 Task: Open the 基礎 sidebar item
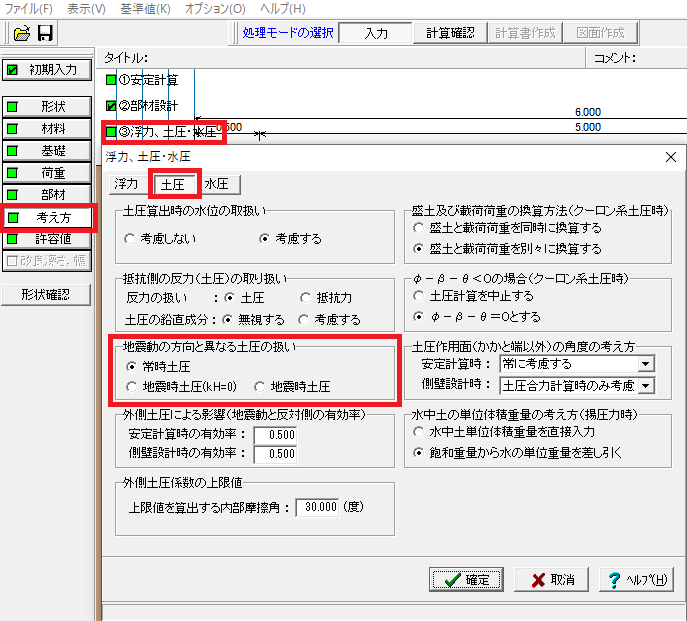[47, 151]
